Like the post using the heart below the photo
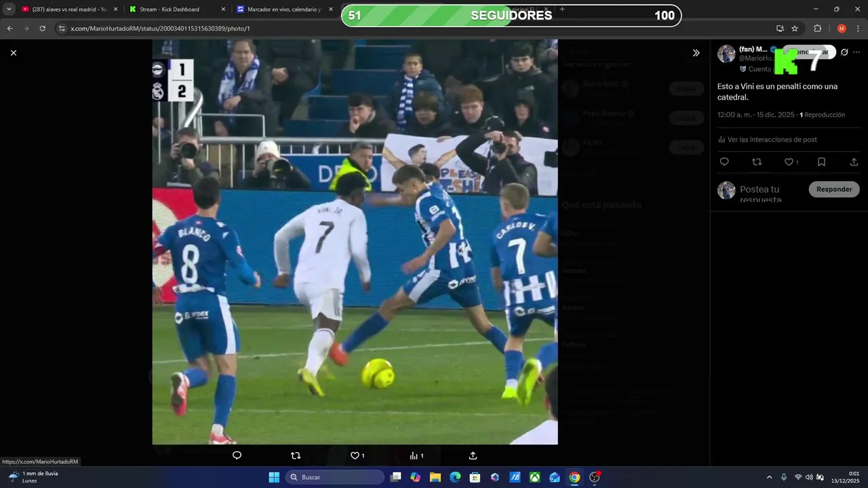Viewport: 868px width, 488px height. pos(355,455)
